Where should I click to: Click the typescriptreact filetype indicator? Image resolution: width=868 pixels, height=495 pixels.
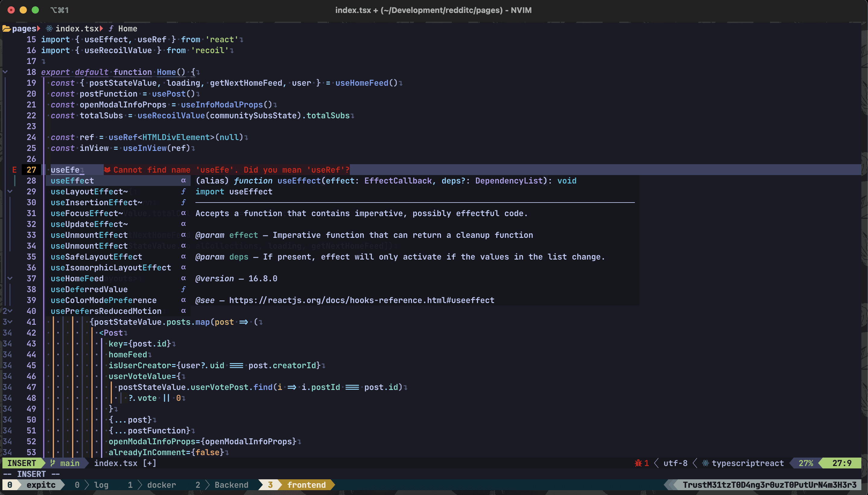click(x=748, y=463)
